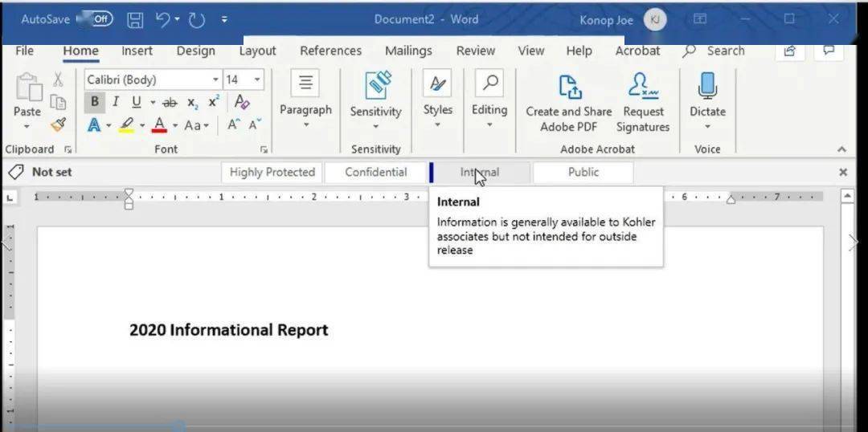868x432 pixels.
Task: Click the Redo/Repeat icon
Action: click(197, 20)
